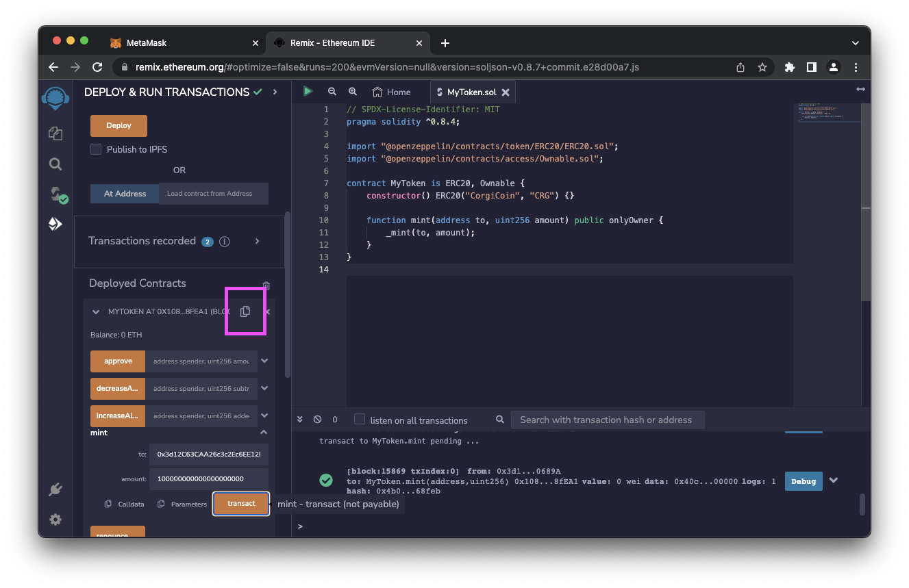Open the Chrome three-dot menu
This screenshot has height=588, width=909.
856,67
